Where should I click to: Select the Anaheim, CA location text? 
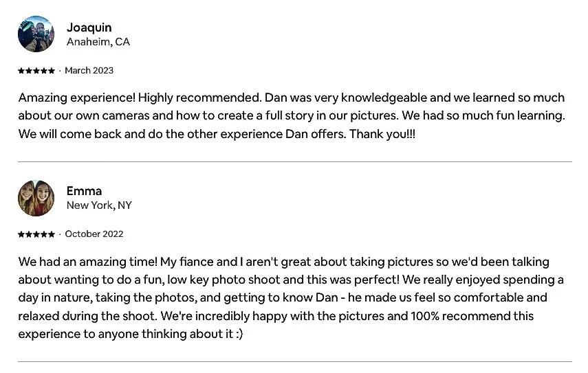(98, 42)
